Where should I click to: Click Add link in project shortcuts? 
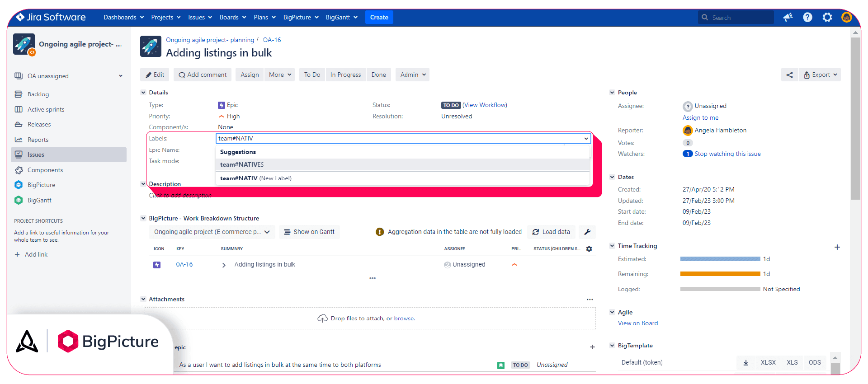[31, 254]
